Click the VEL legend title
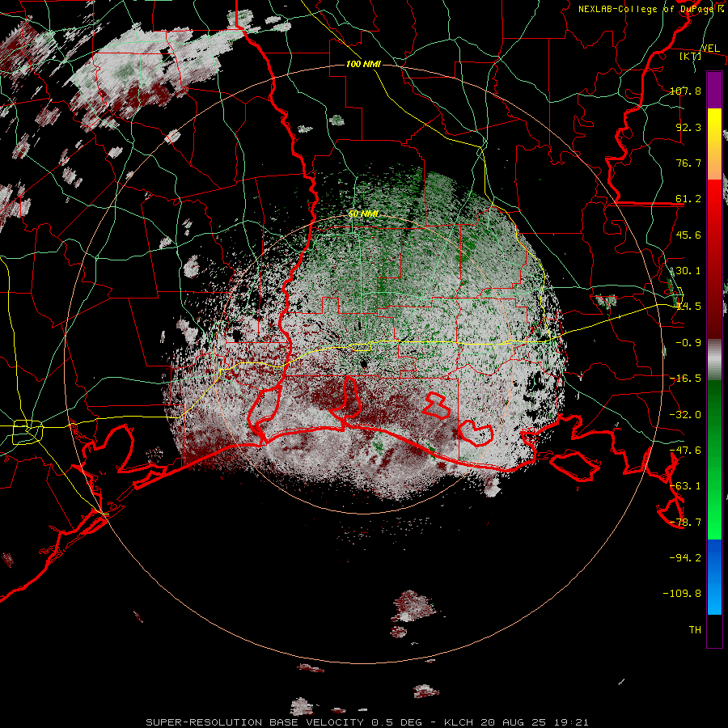The height and width of the screenshot is (728, 728). (x=710, y=49)
